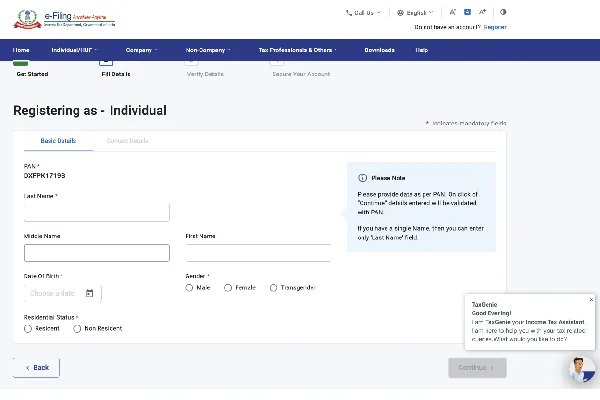The image size is (600, 400).
Task: Decrease font size with A- icon
Action: [x=454, y=13]
